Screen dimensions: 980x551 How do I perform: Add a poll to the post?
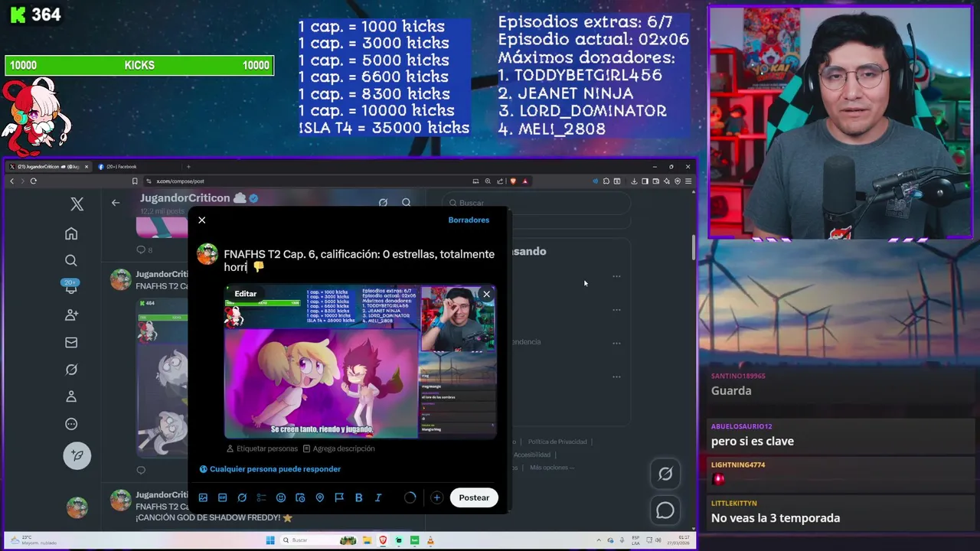(x=261, y=497)
